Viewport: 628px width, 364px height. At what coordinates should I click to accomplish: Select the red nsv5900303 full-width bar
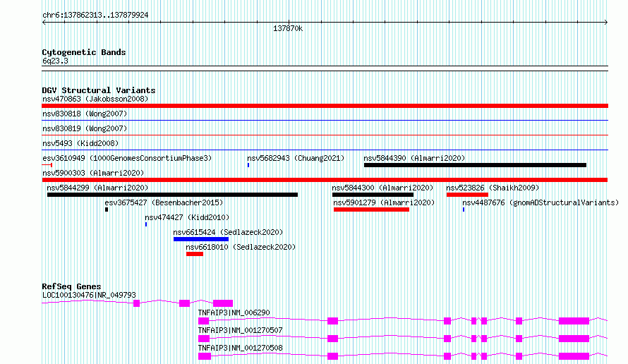click(325, 180)
